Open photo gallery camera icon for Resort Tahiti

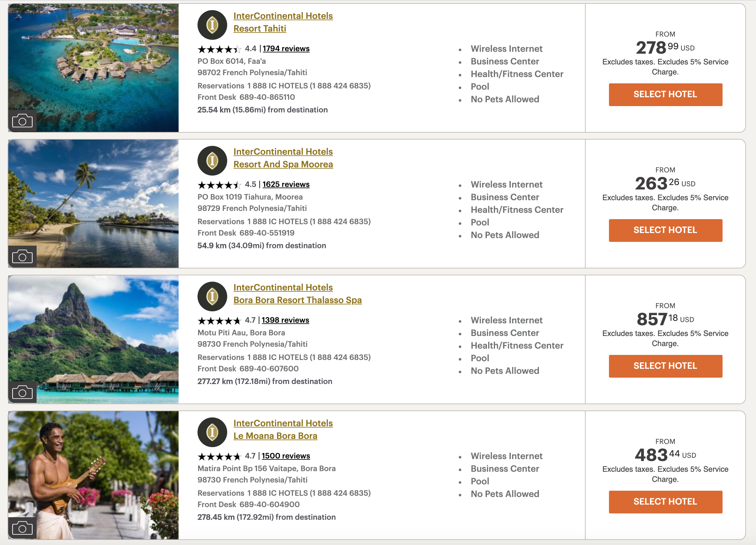pyautogui.click(x=22, y=121)
